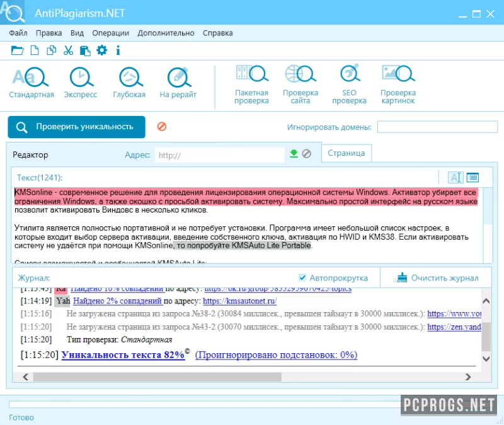Image resolution: width=504 pixels, height=425 pixels.
Task: Click journal horizontal scrollbar right arrow
Action: click(468, 376)
